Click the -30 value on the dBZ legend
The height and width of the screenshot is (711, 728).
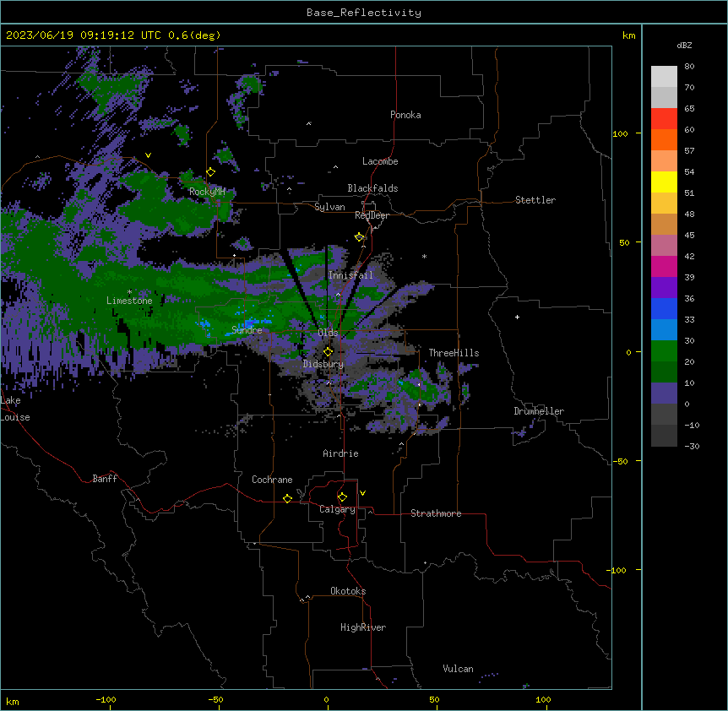pyautogui.click(x=692, y=446)
